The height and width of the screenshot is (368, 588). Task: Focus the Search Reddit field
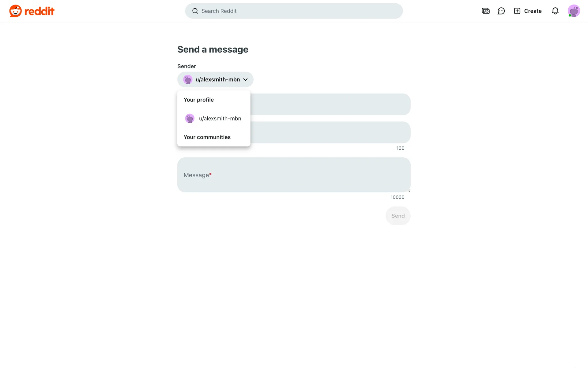pos(294,11)
